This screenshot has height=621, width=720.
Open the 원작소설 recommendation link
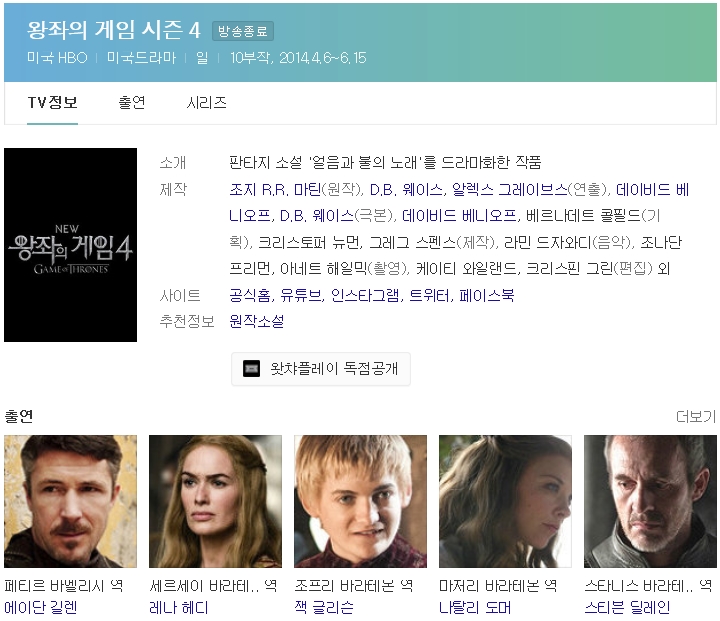click(x=256, y=321)
